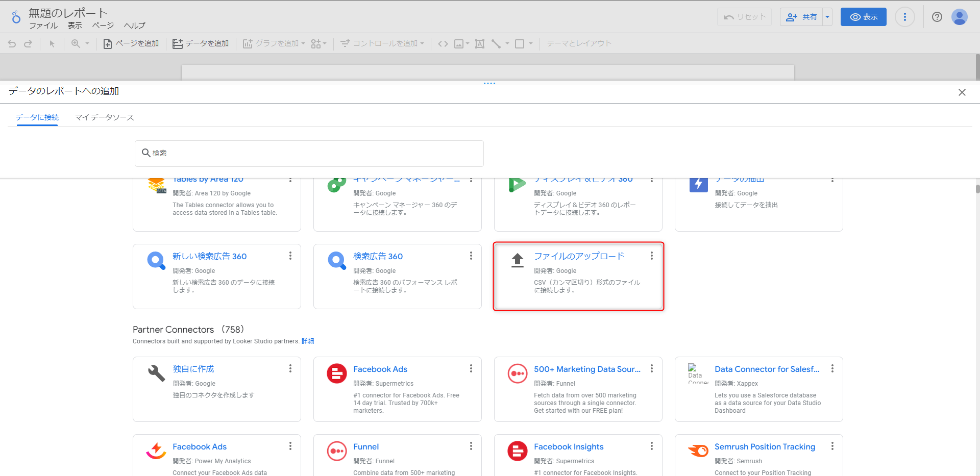
Task: Open the user account avatar
Action: (960, 17)
